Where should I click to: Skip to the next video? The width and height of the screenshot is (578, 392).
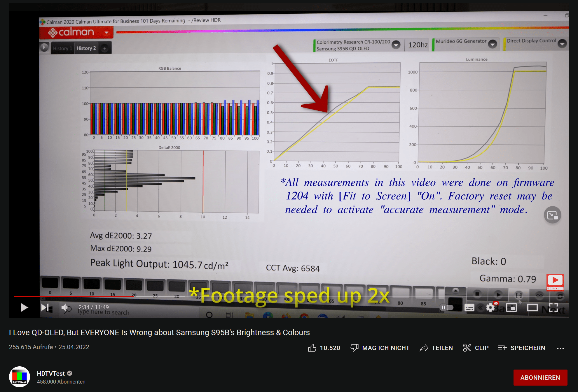(x=45, y=307)
